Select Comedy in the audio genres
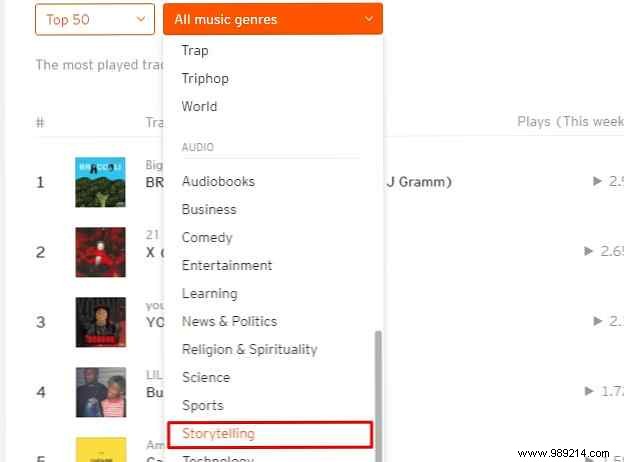624x462 pixels. 207,238
